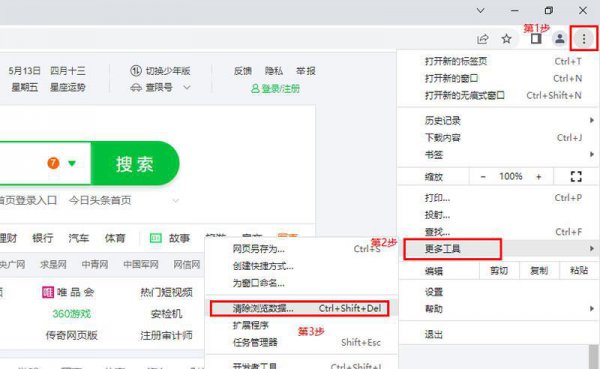Bookmark this page with star icon
The width and height of the screenshot is (600, 369).
507,39
